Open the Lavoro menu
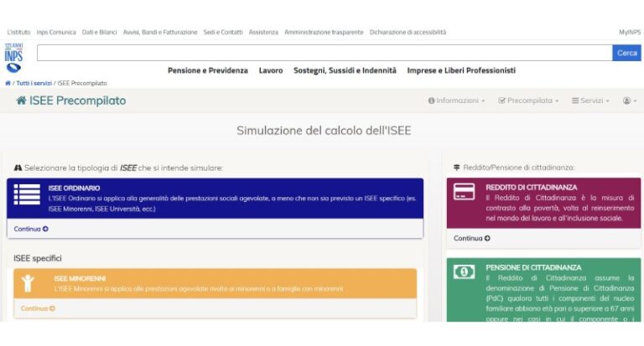 tap(271, 70)
